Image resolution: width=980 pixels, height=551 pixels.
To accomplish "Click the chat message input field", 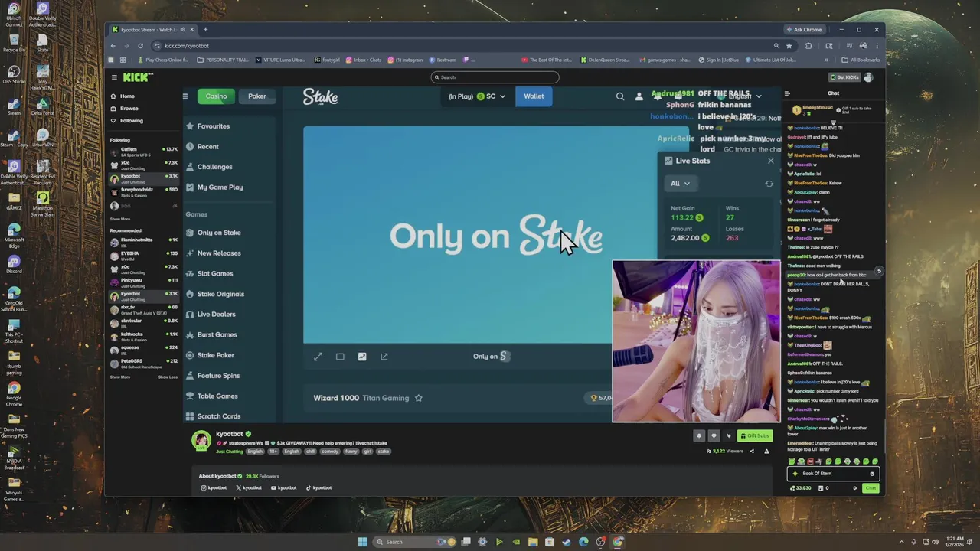I will 833,474.
